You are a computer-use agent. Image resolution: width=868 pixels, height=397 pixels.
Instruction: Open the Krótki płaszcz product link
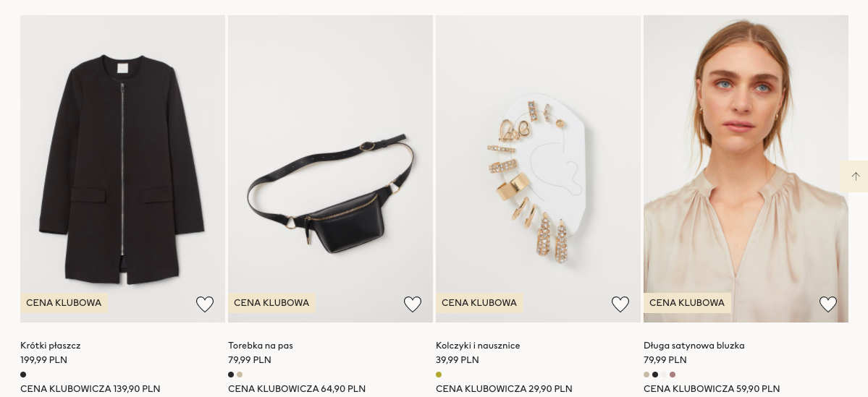point(51,346)
